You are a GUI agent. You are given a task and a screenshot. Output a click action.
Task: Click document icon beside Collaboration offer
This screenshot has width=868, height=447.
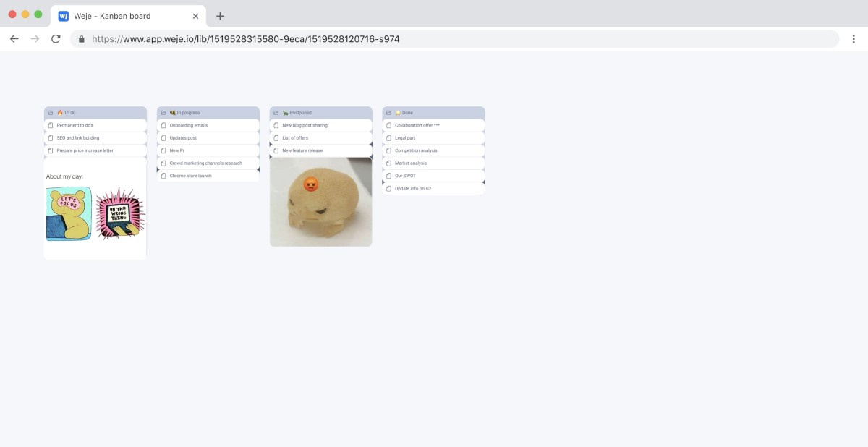pyautogui.click(x=389, y=125)
